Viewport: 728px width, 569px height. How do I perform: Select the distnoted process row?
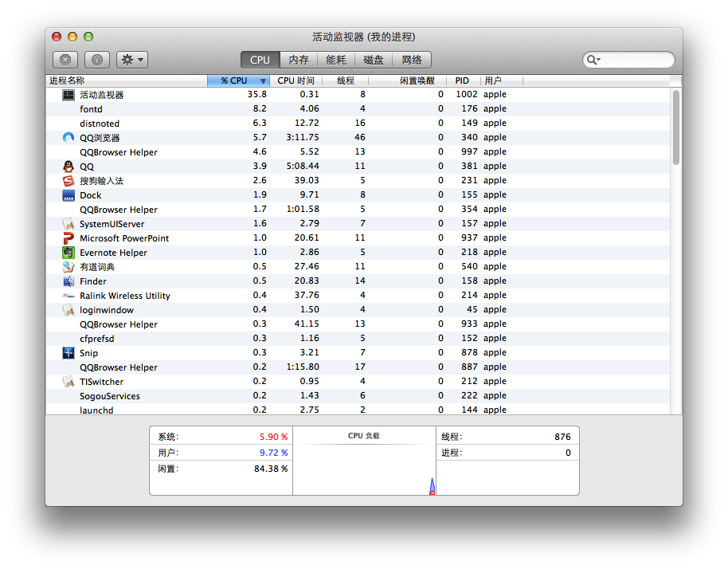[x=358, y=124]
